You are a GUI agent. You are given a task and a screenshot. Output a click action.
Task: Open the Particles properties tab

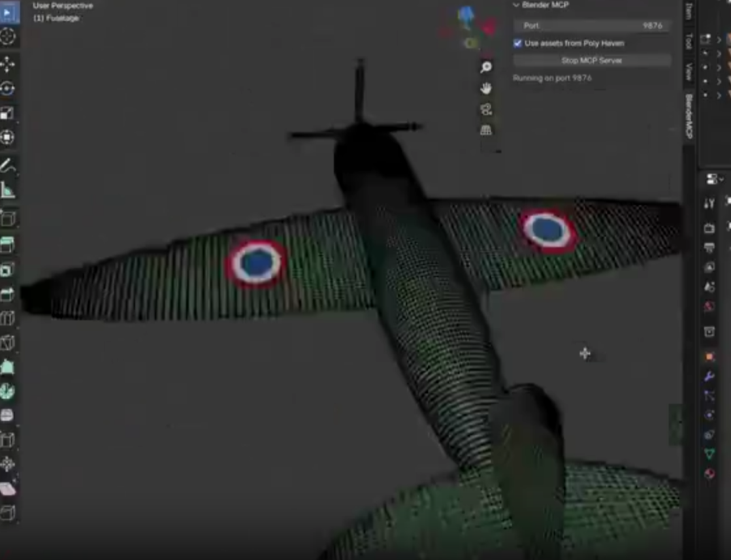pyautogui.click(x=709, y=396)
